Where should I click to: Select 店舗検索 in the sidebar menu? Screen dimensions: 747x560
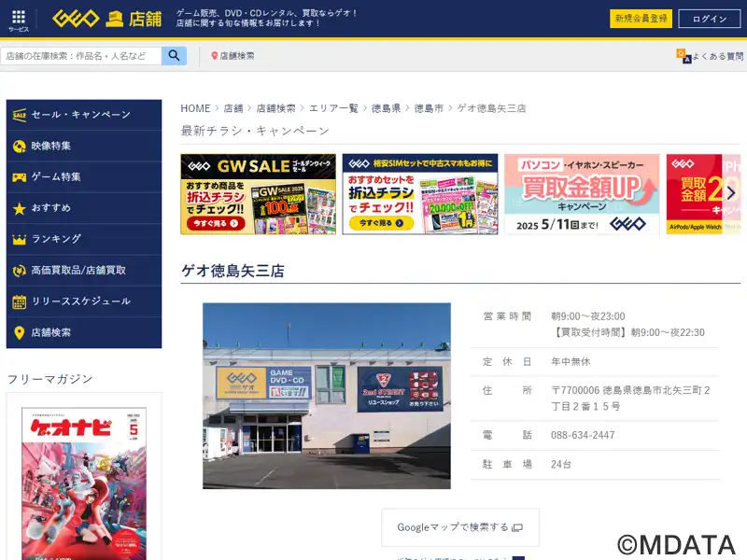(x=84, y=333)
